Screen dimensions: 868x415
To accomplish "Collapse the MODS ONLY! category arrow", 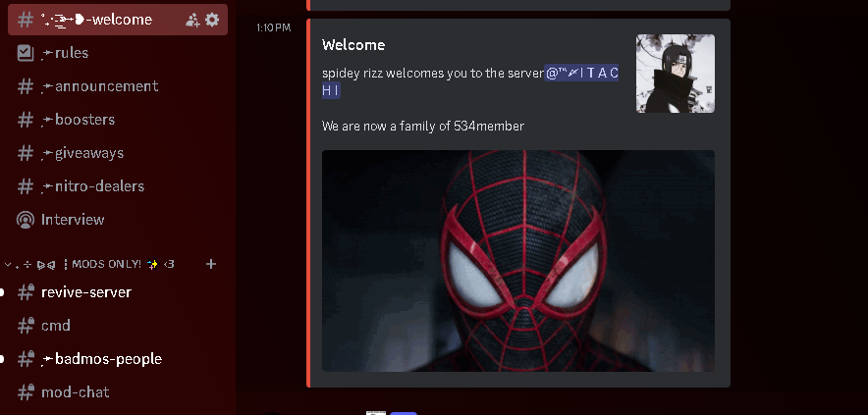I will [x=9, y=264].
